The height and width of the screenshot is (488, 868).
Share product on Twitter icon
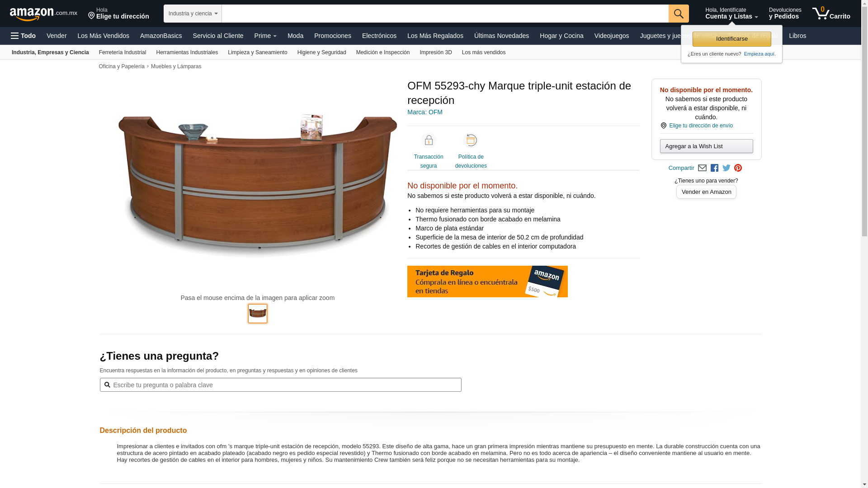(726, 168)
